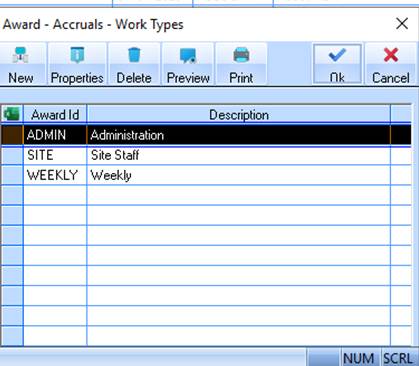Sort by the Award Id column header
This screenshot has height=366, width=419.
tap(55, 115)
